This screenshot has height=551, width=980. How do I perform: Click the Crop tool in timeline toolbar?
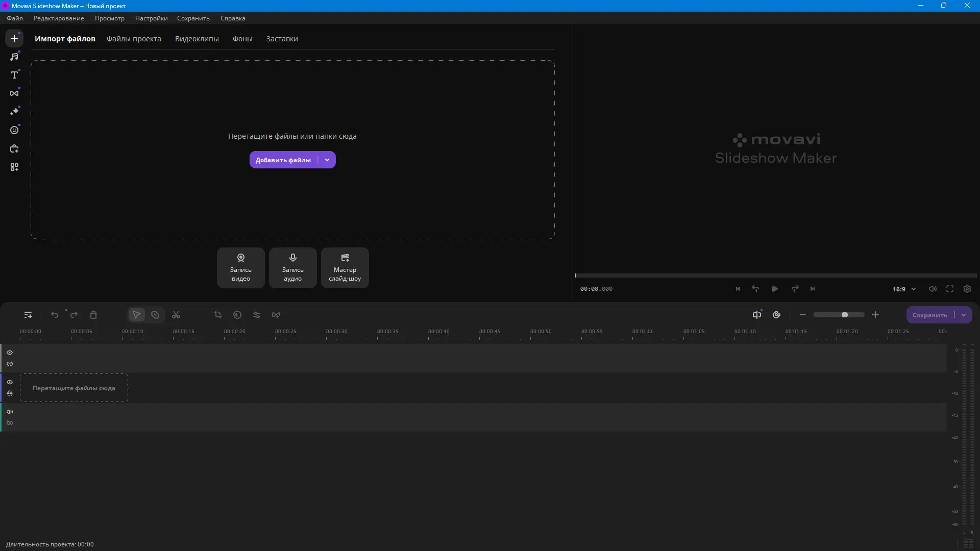[218, 315]
